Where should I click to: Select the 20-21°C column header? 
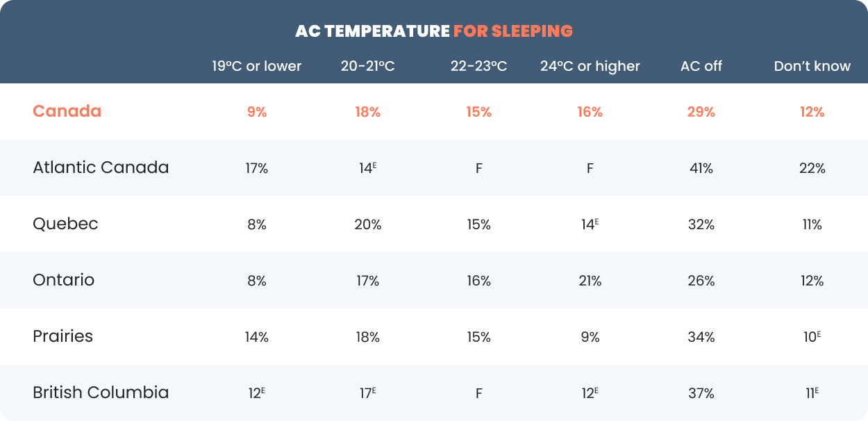[x=367, y=66]
